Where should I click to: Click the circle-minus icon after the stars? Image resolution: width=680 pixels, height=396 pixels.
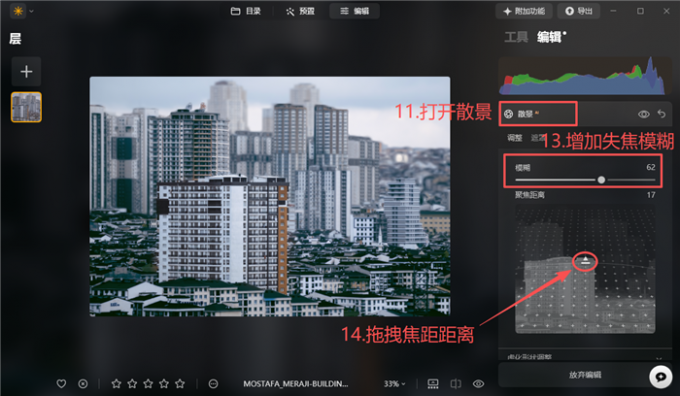[213, 383]
